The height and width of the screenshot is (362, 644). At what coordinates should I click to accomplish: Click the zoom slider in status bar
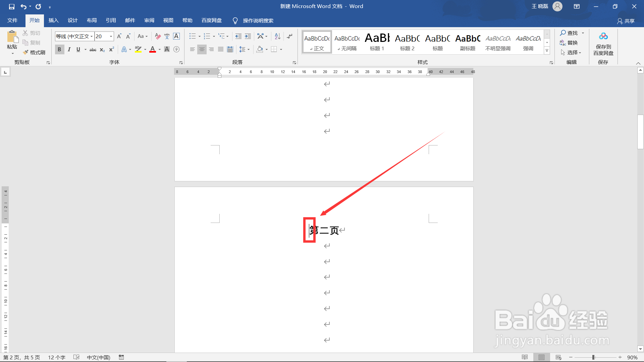pos(593,357)
